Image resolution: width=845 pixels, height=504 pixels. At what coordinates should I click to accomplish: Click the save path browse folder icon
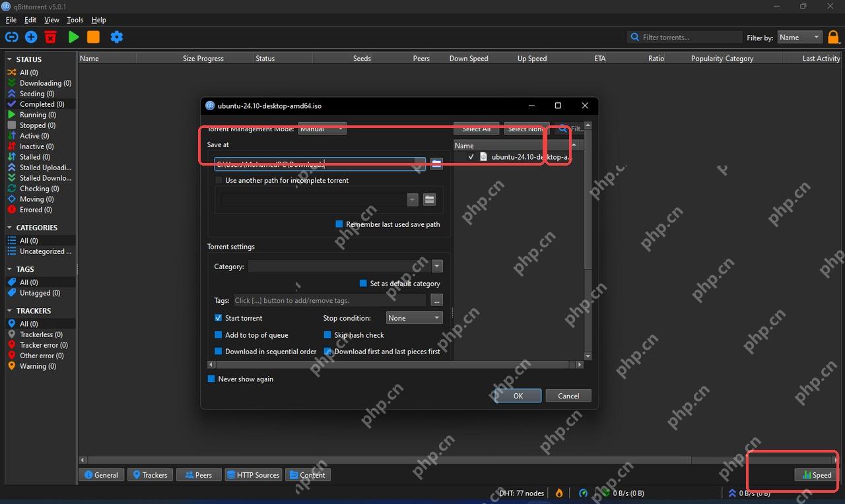[436, 164]
